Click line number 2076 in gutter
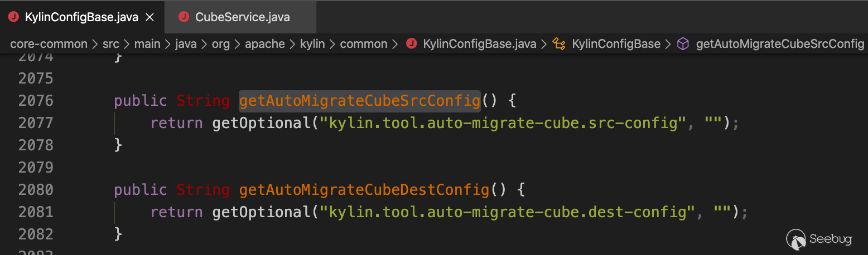868x255 pixels. (36, 101)
